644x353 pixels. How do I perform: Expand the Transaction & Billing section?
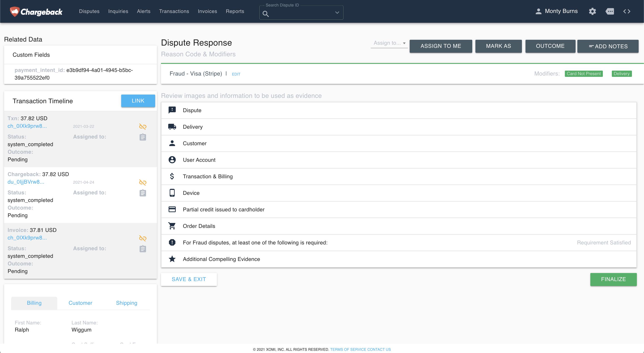[399, 176]
